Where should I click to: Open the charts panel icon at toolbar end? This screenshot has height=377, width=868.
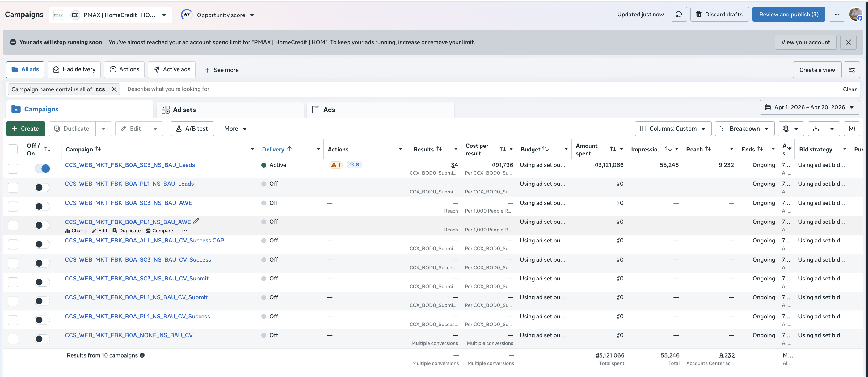(x=852, y=129)
